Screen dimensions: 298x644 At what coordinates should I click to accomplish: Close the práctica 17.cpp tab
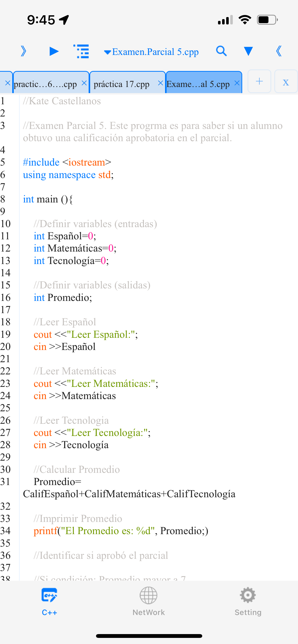[x=160, y=83]
